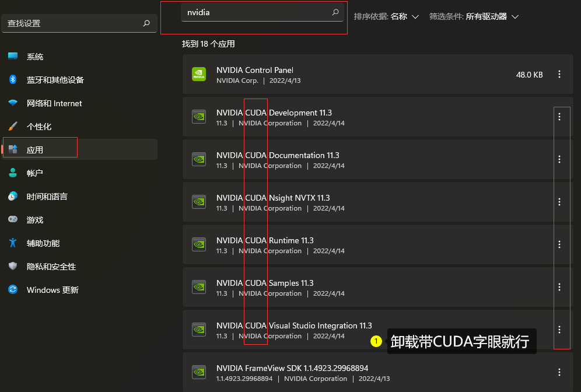
Task: Click the NVIDIA Corp. 2022/4/13 publisher line
Action: (x=258, y=80)
